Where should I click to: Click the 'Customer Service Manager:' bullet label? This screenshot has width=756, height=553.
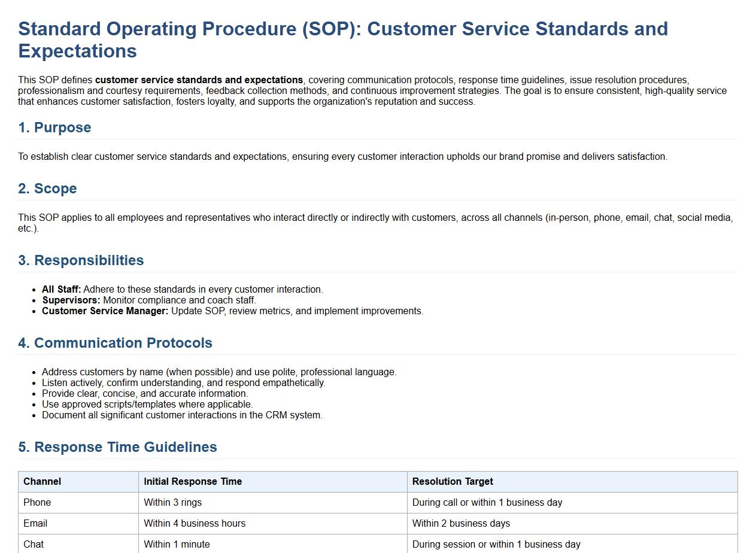[105, 311]
